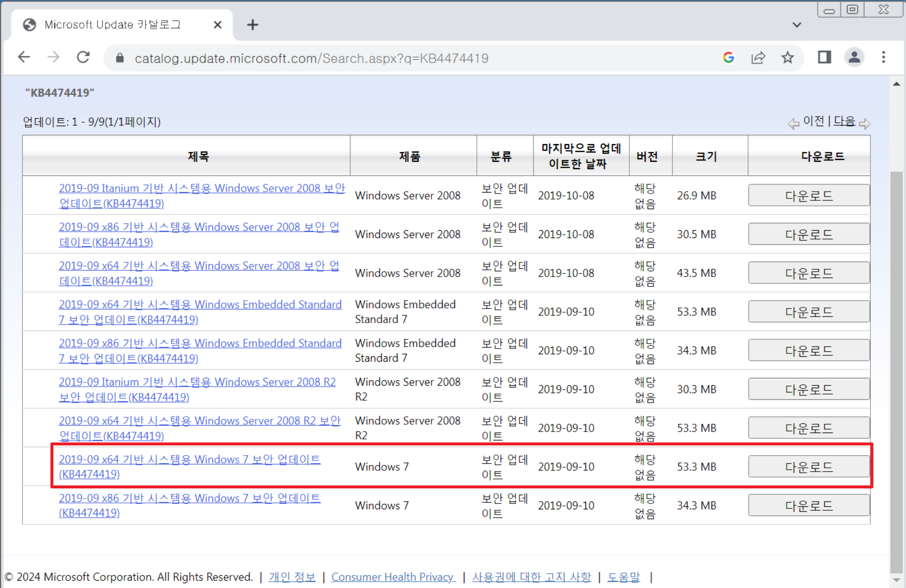Open Consumer Health Privacy link
The image size is (906, 588).
[x=393, y=577]
